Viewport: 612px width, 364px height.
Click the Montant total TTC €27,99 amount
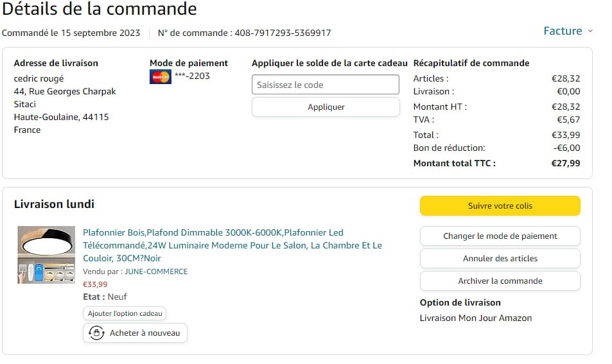(x=565, y=163)
